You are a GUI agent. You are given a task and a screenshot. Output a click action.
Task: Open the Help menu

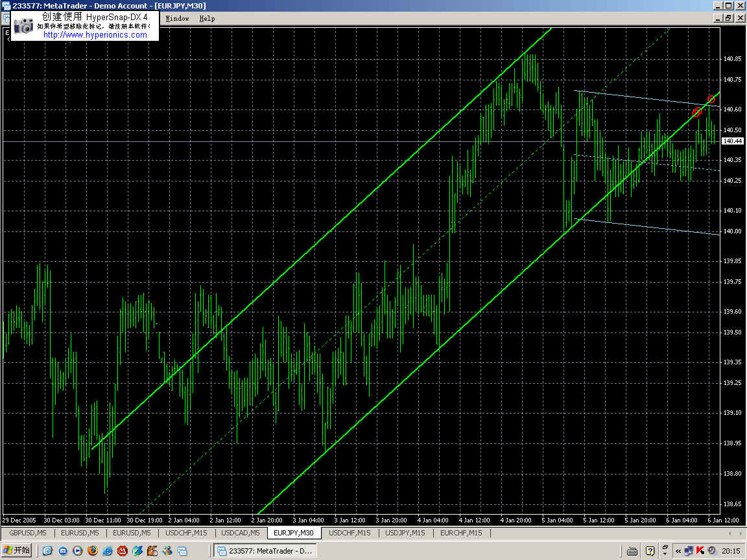coord(207,19)
